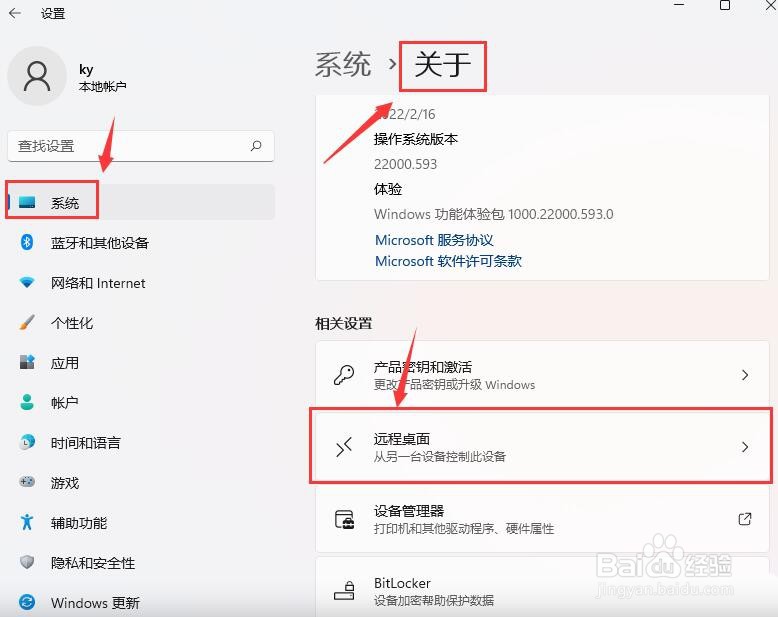This screenshot has height=617, width=778.
Task: Click the 时间和语言 globe clock icon
Action: click(27, 442)
